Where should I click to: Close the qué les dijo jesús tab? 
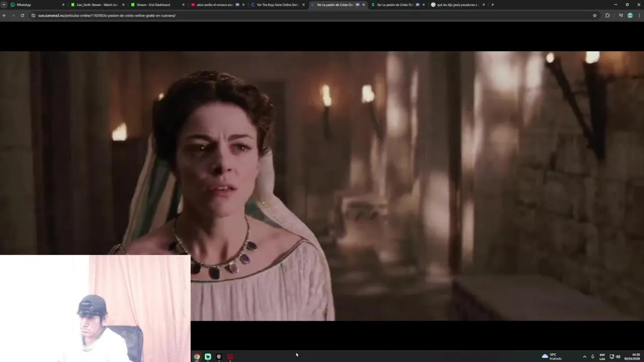tap(484, 5)
